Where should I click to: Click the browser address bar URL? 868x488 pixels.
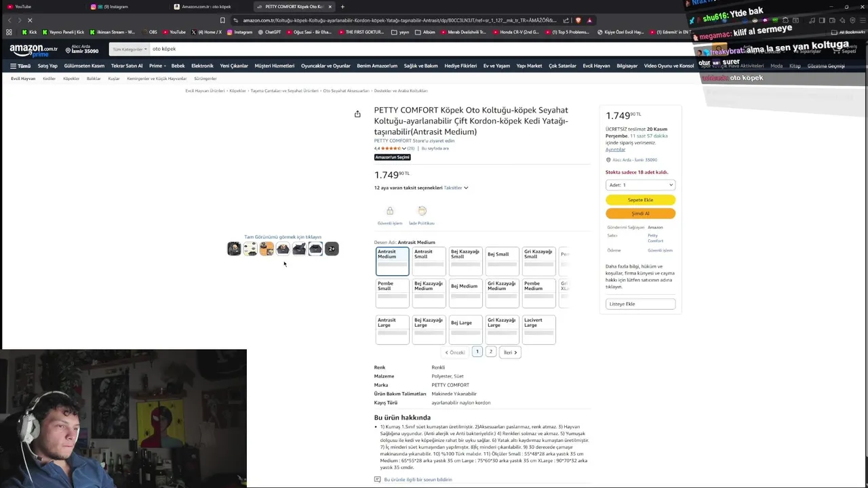pos(400,20)
